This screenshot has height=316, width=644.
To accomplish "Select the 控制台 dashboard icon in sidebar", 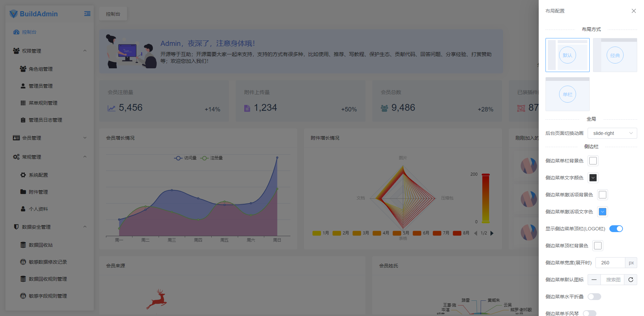I will [x=16, y=32].
